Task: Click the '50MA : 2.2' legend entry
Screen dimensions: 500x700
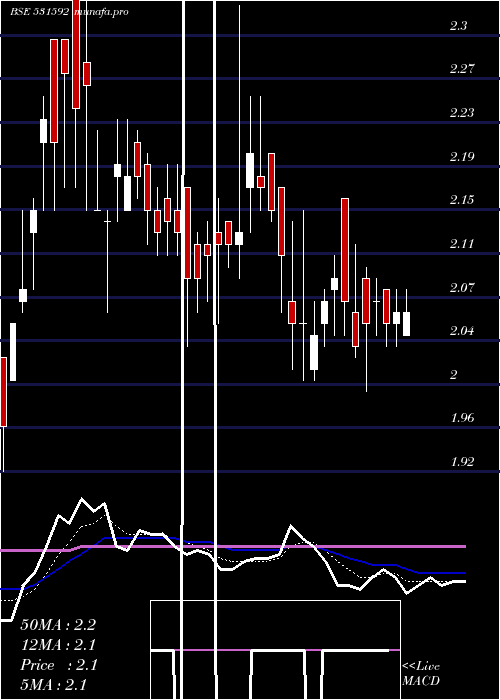Action: pyautogui.click(x=58, y=625)
